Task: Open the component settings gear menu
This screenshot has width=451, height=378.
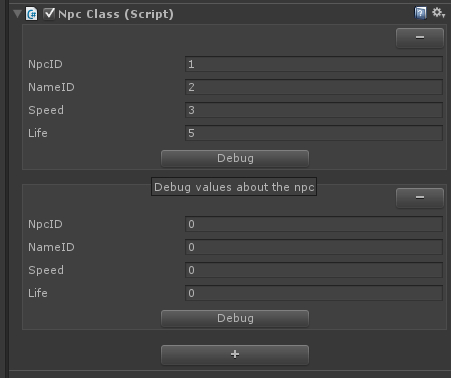Action: pos(438,13)
